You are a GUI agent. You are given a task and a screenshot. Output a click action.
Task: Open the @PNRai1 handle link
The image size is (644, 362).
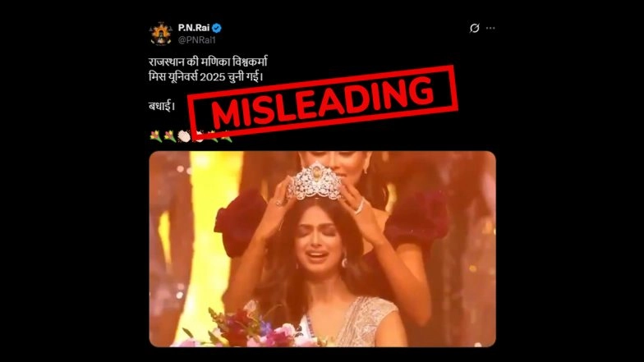click(x=197, y=39)
